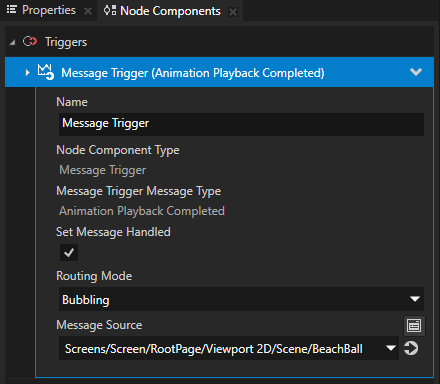Click the Node Components tab icon
The image size is (440, 384).
click(110, 10)
